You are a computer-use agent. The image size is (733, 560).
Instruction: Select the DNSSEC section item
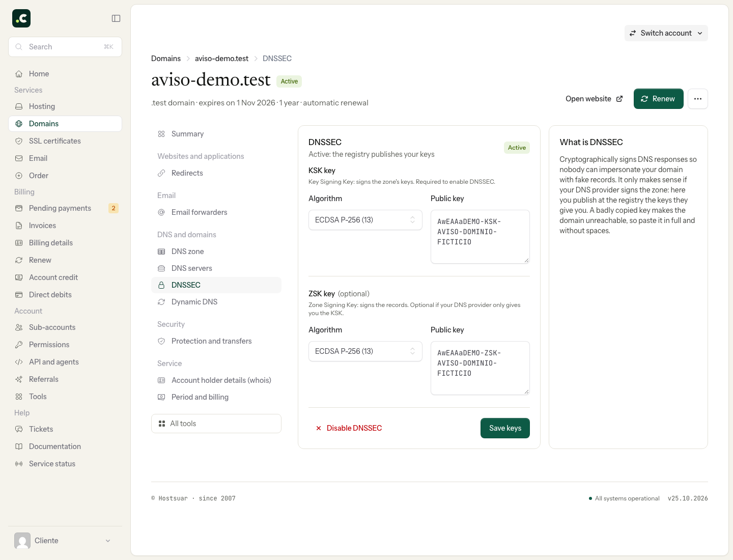pyautogui.click(x=216, y=285)
